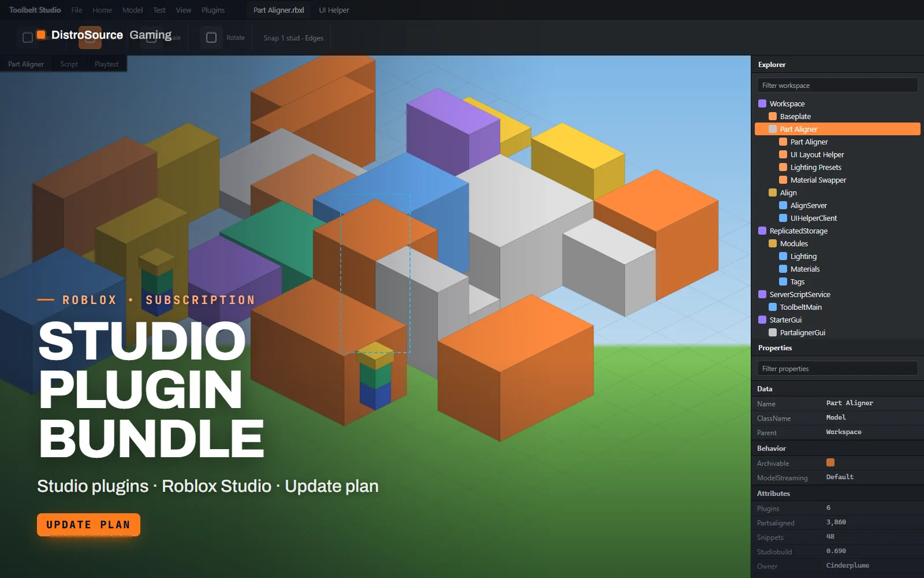Click the Lighting Presets icon
The height and width of the screenshot is (578, 924).
pyautogui.click(x=783, y=167)
